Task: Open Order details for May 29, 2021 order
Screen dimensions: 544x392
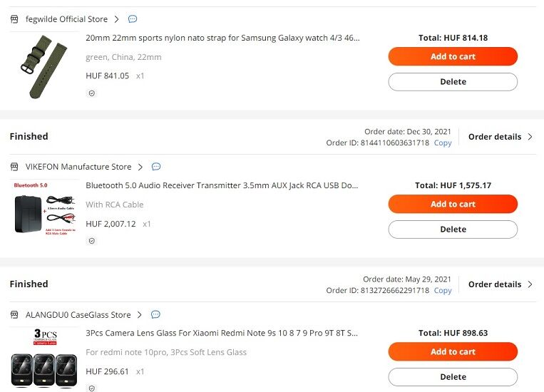Action: tap(500, 284)
